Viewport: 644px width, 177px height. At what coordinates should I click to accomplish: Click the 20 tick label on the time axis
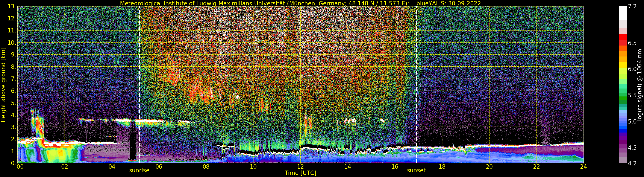(489, 167)
